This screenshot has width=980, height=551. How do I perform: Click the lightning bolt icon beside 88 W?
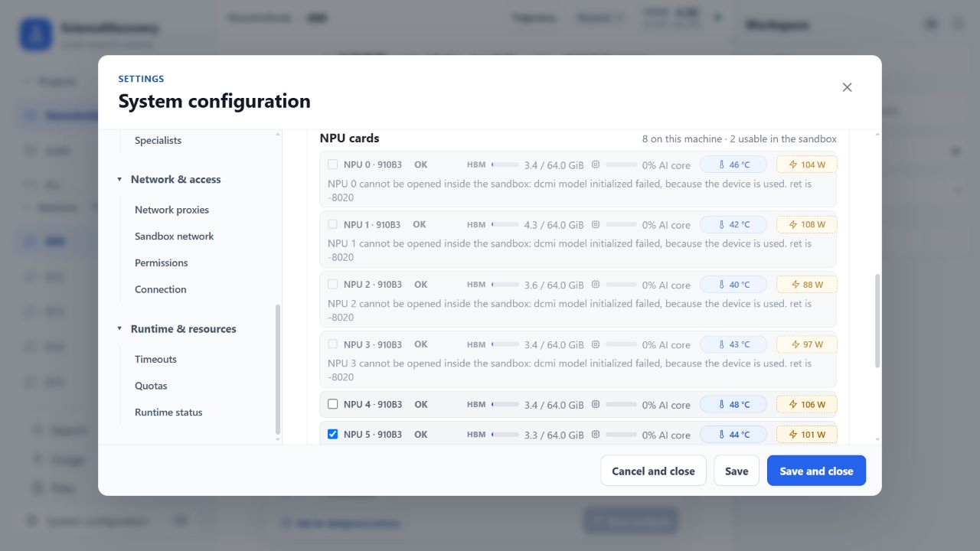[x=795, y=284]
